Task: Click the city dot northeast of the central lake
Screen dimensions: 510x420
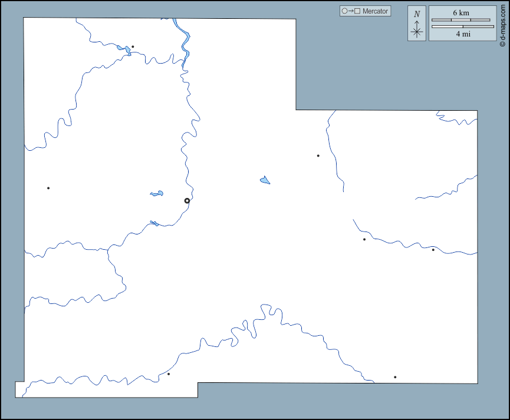Action: tap(318, 156)
